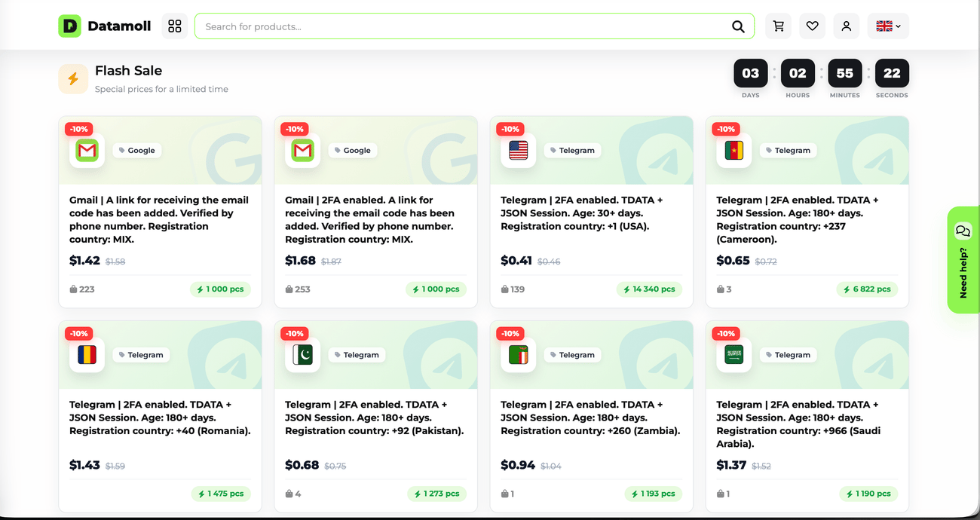Click the 14 340 pcs stock badge
The image size is (980, 520).
click(649, 289)
